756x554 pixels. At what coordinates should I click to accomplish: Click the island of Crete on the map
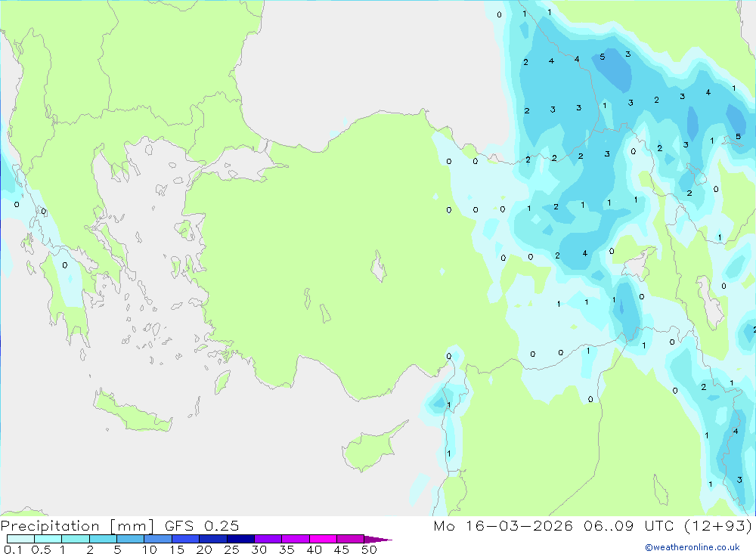[132, 413]
